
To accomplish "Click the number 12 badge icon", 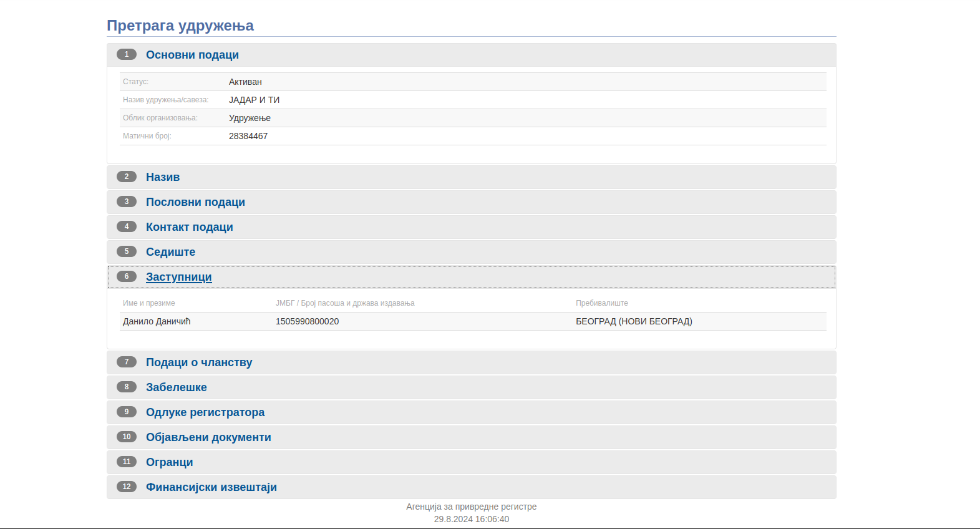I will (127, 487).
